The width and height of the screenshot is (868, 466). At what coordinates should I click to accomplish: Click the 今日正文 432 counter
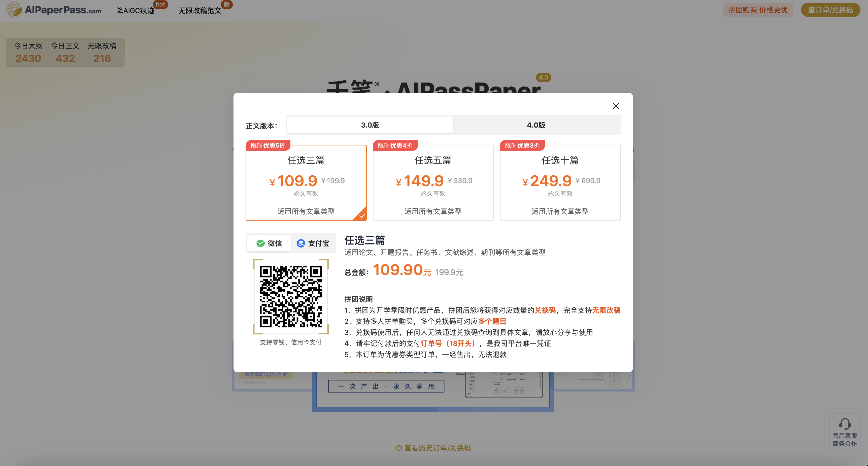[65, 53]
